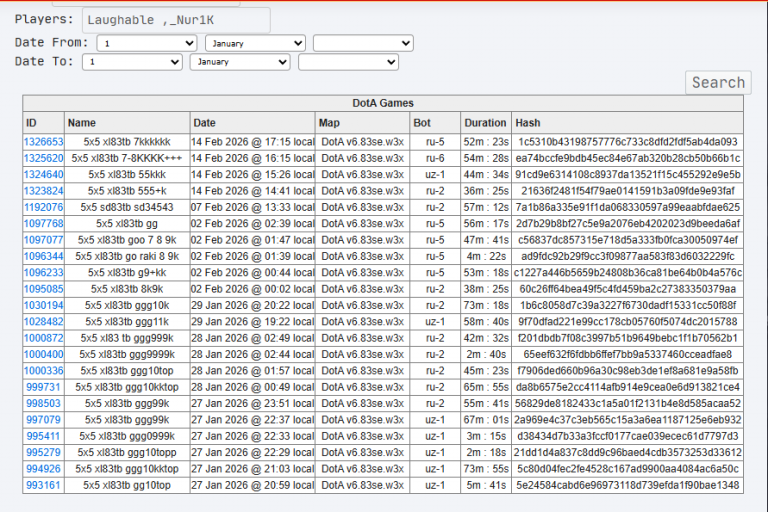Screen dimensions: 768x512
Task: Open game ID 1323824
Action: pos(44,191)
